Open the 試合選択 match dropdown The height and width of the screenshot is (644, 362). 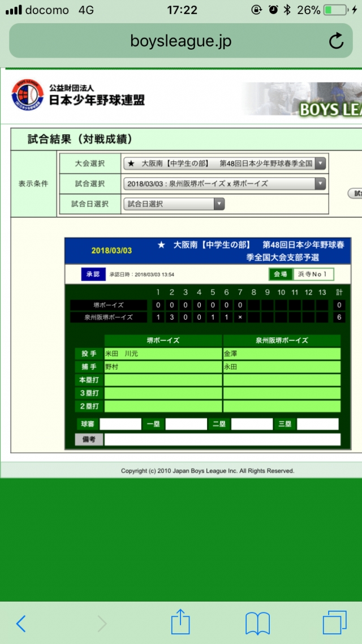225,184
